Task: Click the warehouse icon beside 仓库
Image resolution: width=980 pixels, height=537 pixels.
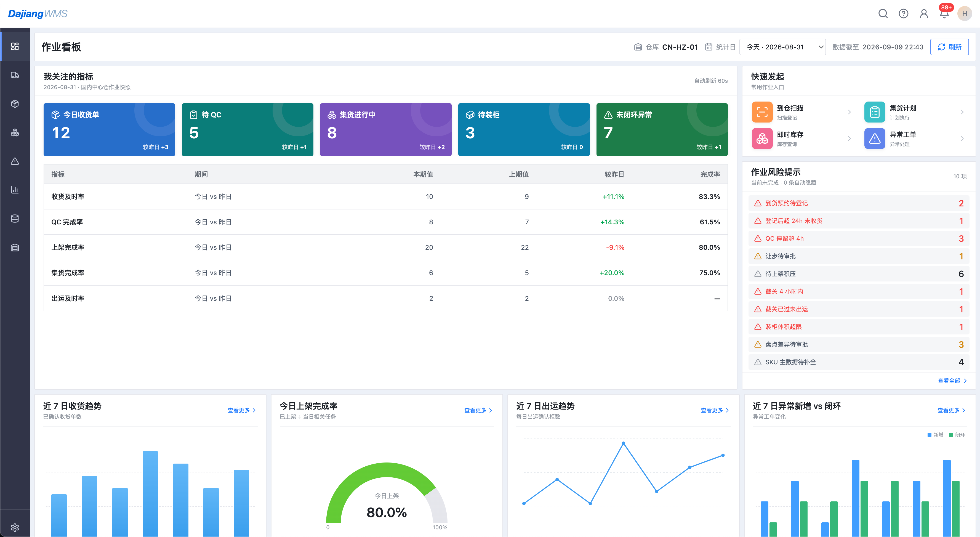Action: pyautogui.click(x=638, y=47)
